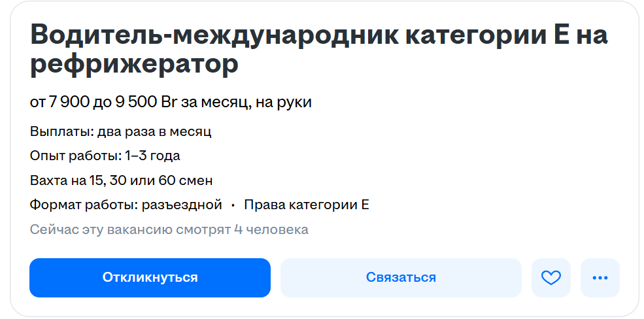Click the word рефрижератор in the title
This screenshot has width=644, height=319.
click(x=135, y=65)
